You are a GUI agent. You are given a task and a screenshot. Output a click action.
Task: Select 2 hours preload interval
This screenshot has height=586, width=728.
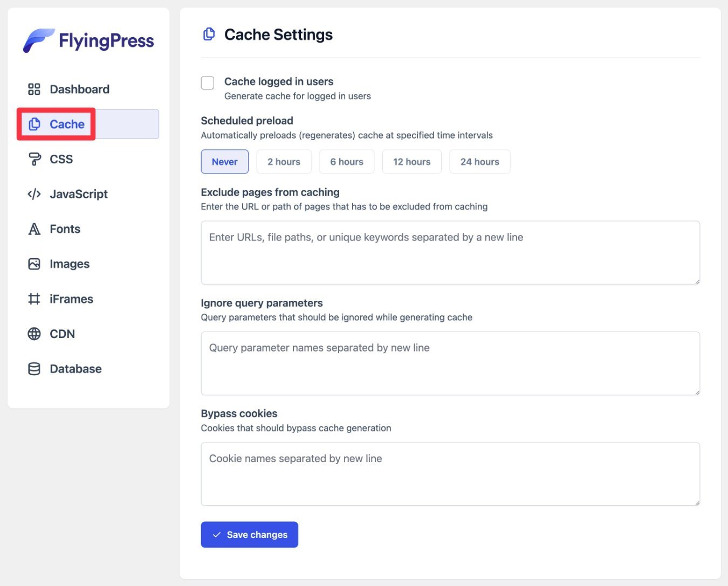click(x=284, y=162)
